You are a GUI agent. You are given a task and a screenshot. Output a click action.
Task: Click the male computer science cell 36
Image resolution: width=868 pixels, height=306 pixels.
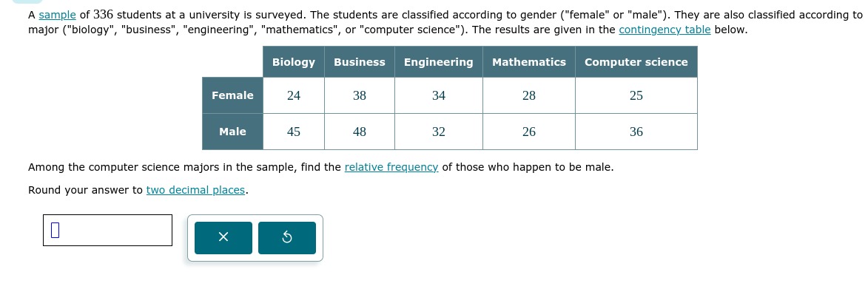point(636,132)
